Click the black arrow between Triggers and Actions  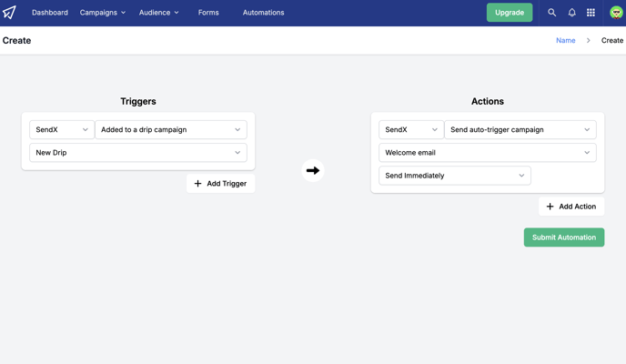[313, 170]
